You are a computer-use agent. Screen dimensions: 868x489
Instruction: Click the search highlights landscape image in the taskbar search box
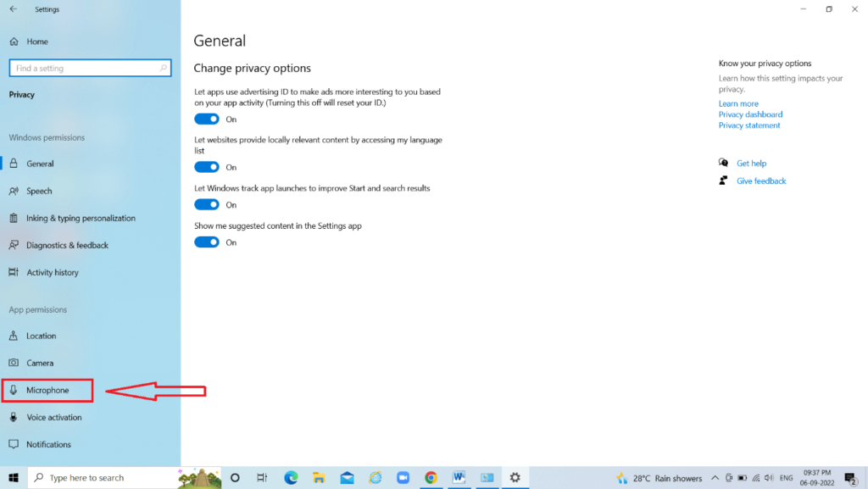click(200, 478)
